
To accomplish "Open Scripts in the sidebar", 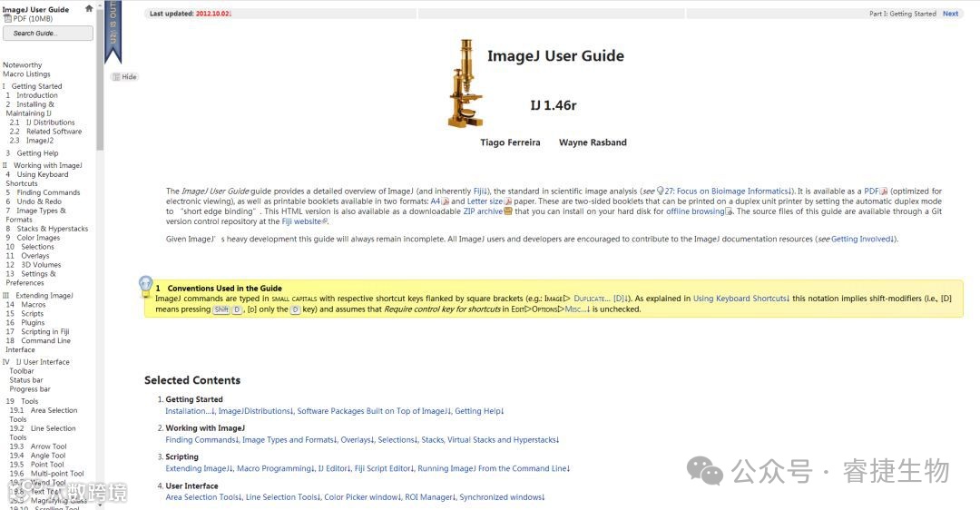I will 33,314.
